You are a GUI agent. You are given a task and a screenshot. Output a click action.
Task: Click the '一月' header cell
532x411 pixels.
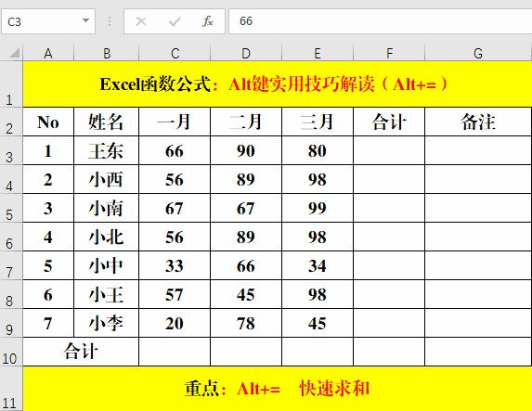175,122
